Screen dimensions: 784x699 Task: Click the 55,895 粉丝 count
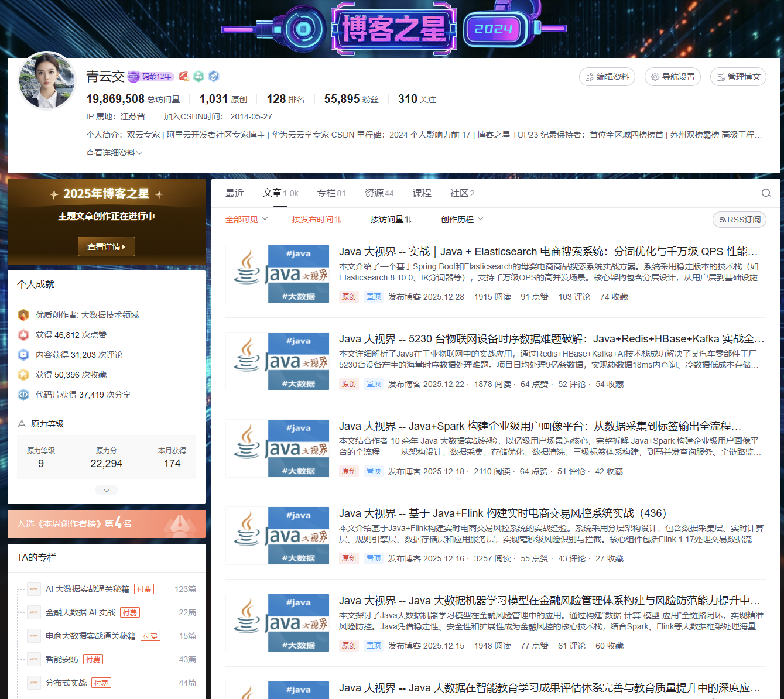click(351, 99)
